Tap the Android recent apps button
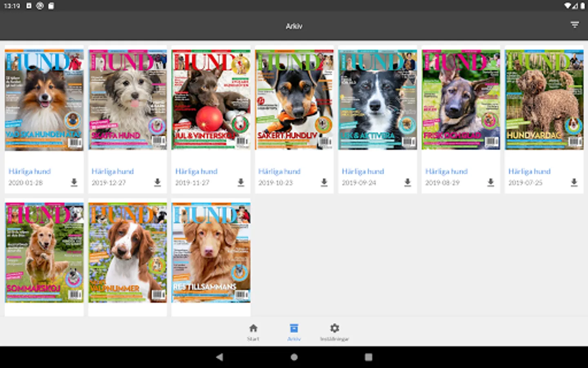 pos(368,357)
